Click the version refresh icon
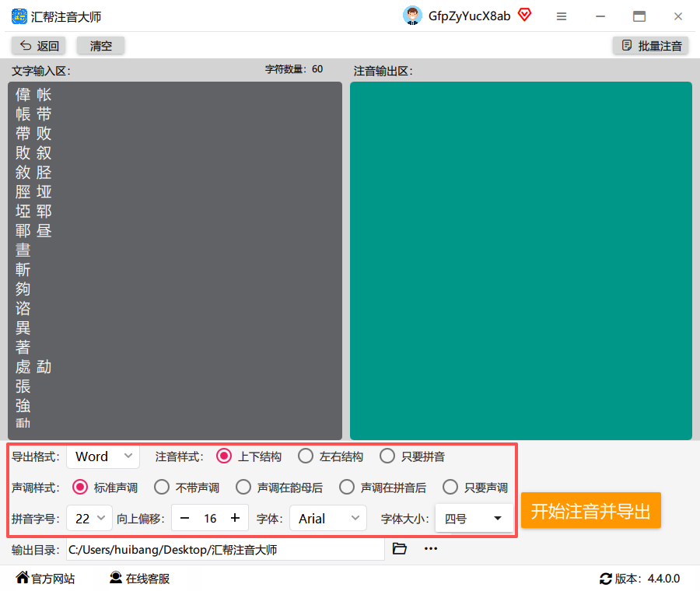The image size is (700, 591). [x=605, y=579]
